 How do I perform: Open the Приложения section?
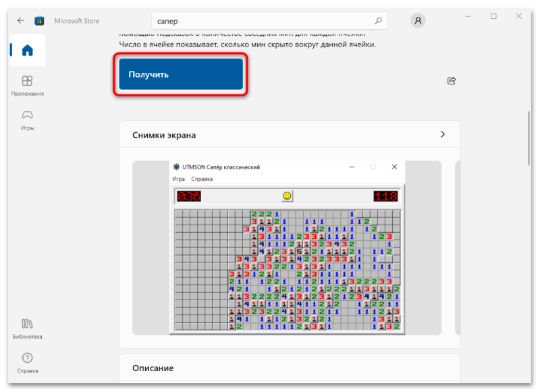tap(28, 86)
